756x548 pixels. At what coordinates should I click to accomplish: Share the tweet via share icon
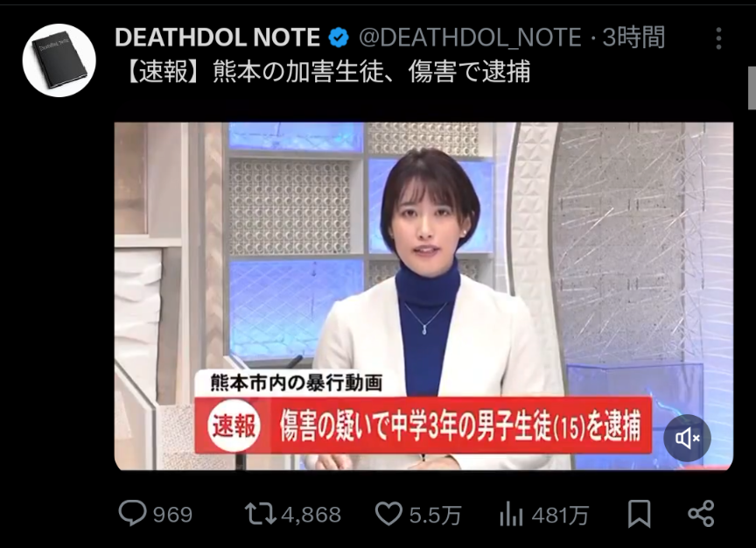point(701,513)
